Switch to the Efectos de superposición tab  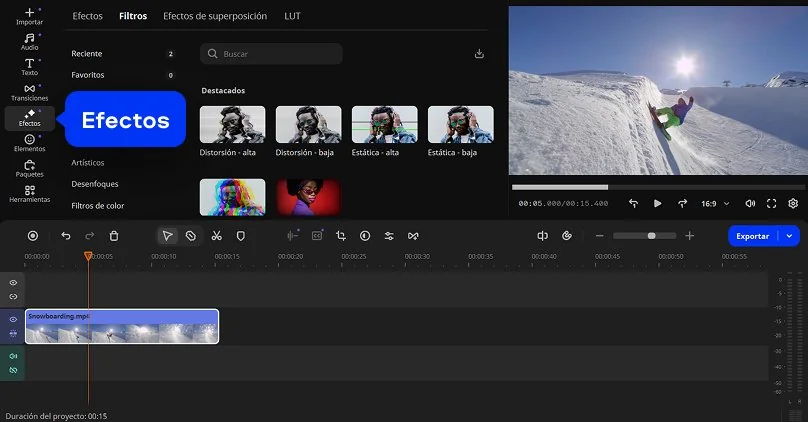click(215, 16)
